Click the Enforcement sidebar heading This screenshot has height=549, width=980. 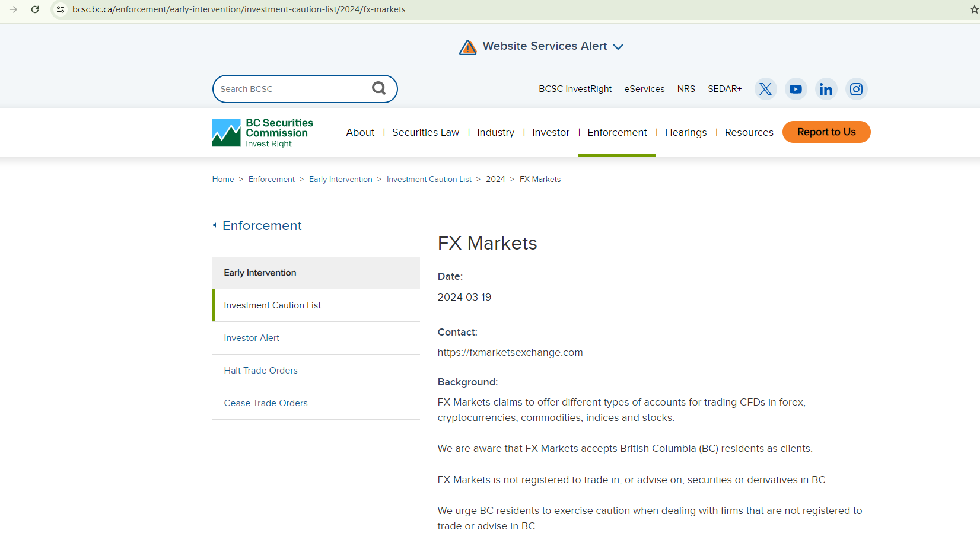point(262,225)
